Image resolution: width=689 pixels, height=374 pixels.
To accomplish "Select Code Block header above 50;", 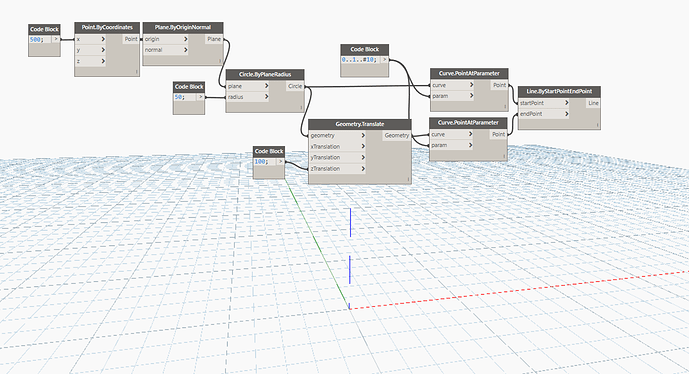I will coord(189,87).
